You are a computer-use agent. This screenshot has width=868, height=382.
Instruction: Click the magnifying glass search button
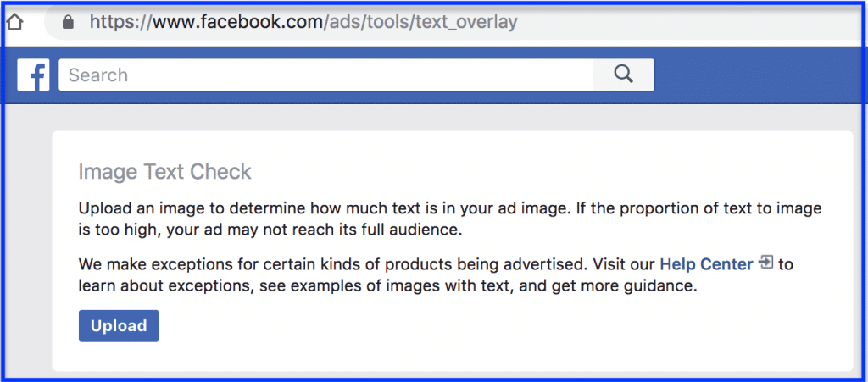click(623, 75)
